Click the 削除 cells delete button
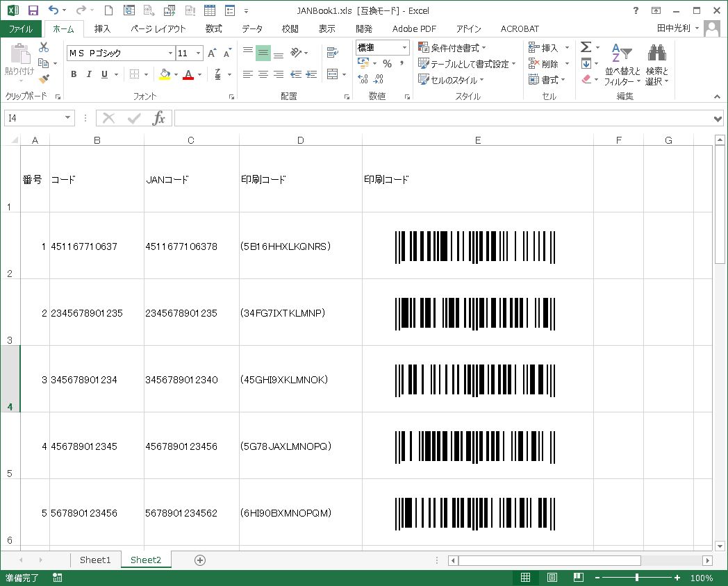728x586 pixels. click(x=549, y=64)
